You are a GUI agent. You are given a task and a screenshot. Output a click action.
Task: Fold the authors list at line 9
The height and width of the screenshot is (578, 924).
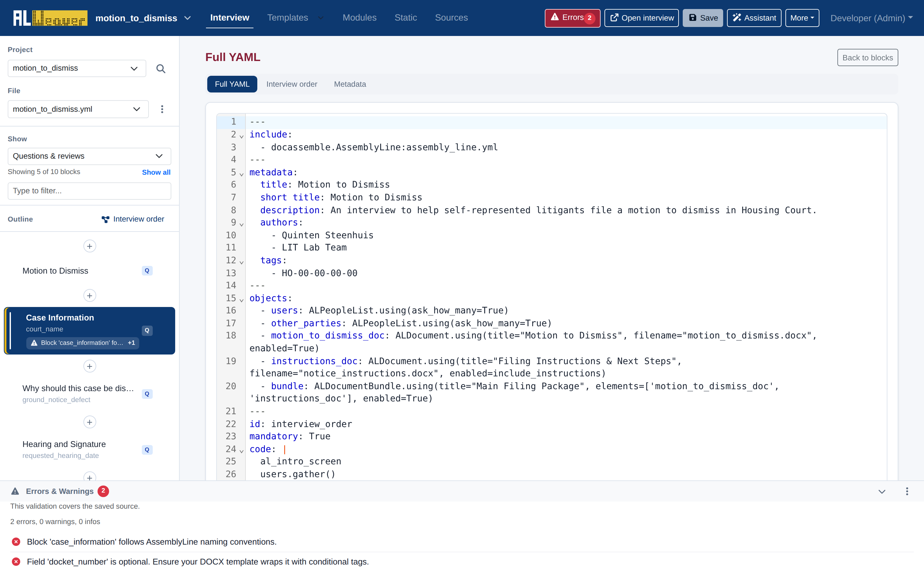(241, 224)
